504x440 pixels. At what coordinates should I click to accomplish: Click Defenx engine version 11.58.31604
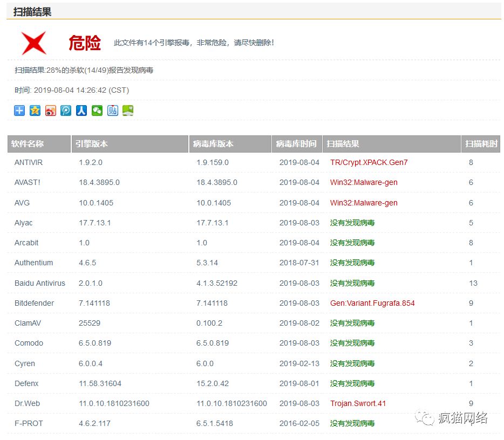point(100,383)
